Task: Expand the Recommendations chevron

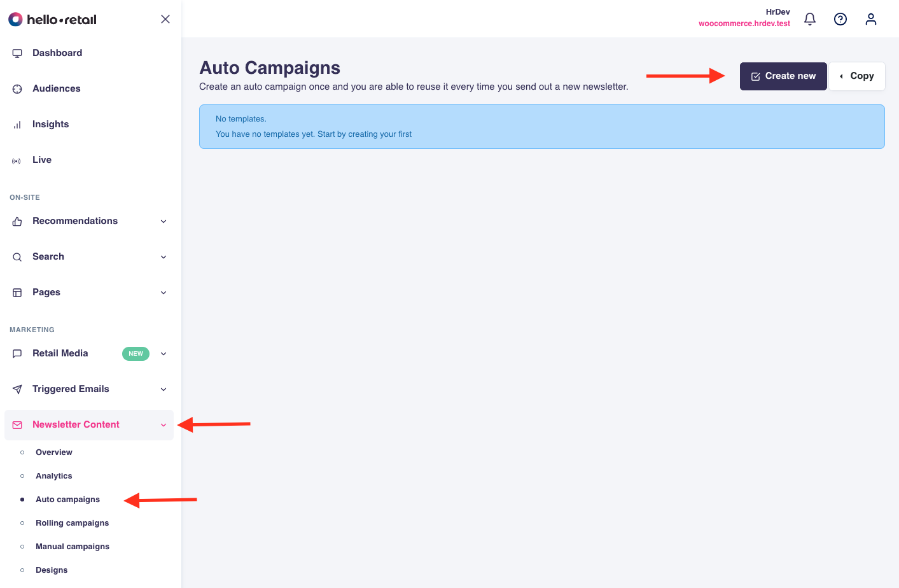Action: 164,221
